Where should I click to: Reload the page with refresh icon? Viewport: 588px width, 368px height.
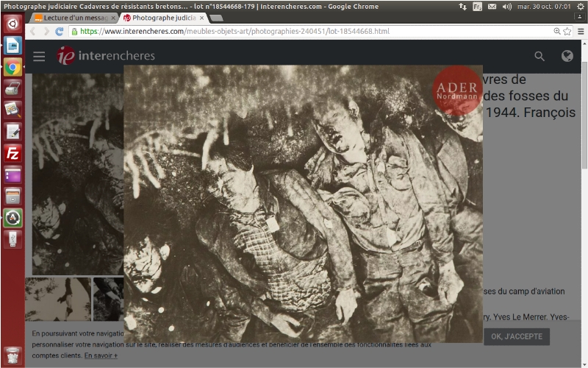60,32
